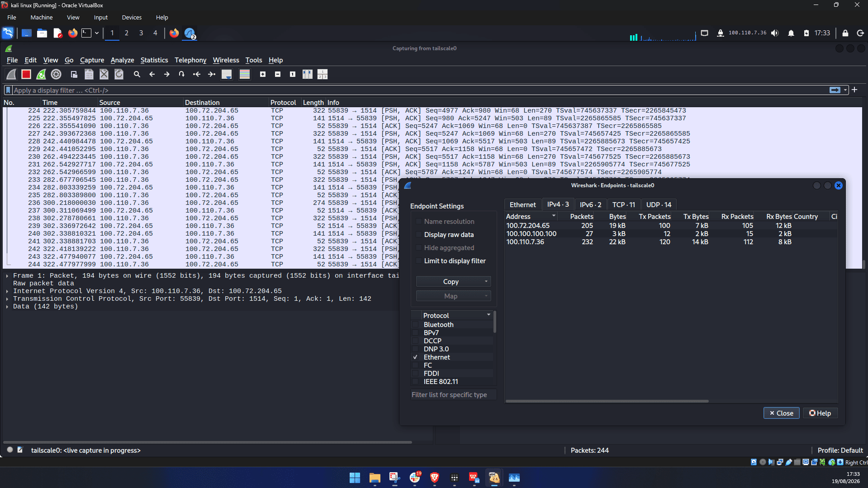Switch to workspace 2 in Kali panel
The width and height of the screenshot is (868, 488).
(x=127, y=33)
